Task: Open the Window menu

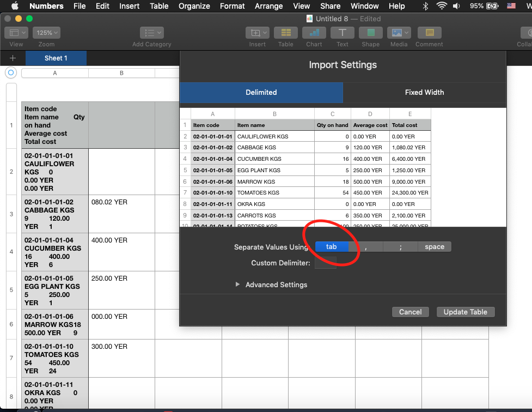Action: [364, 6]
